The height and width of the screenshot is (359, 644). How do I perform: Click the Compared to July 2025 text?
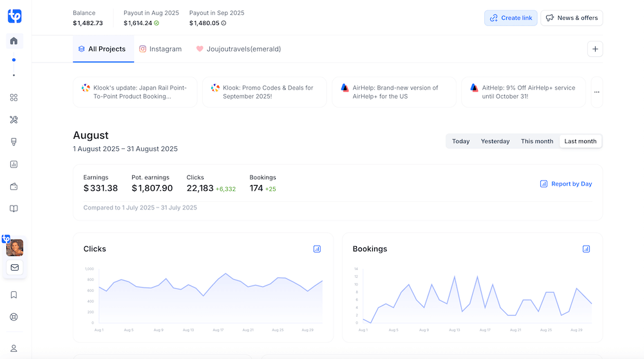coord(140,208)
